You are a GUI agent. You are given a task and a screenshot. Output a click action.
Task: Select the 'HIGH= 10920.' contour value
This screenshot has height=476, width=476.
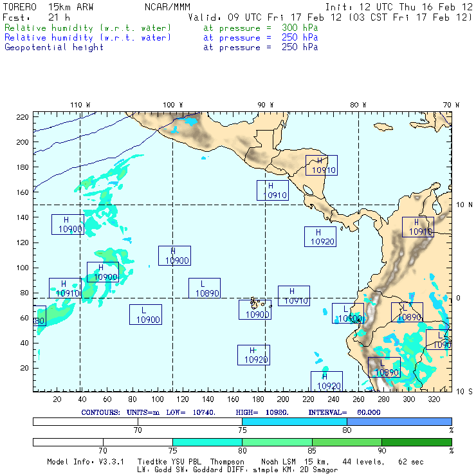(262, 412)
